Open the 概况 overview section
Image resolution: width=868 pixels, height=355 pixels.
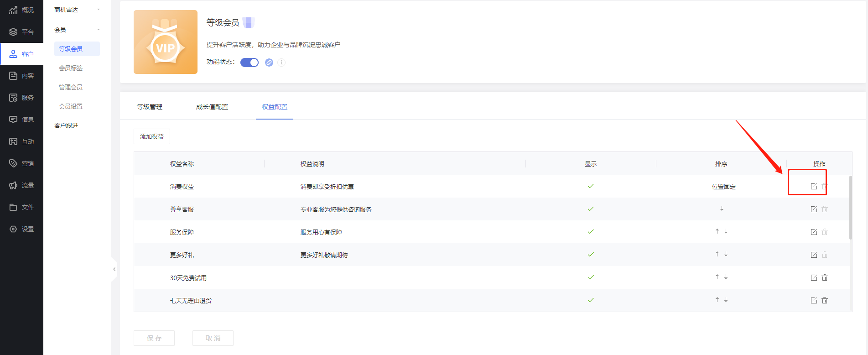21,10
